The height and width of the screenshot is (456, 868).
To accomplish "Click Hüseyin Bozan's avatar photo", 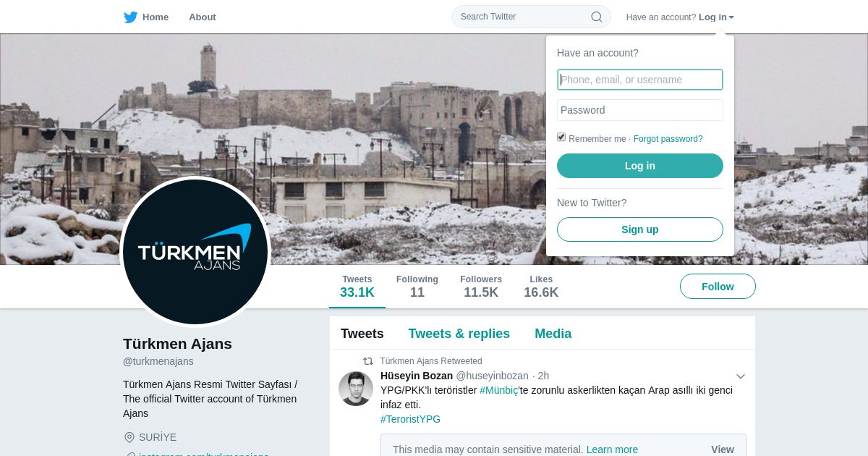I will [356, 389].
